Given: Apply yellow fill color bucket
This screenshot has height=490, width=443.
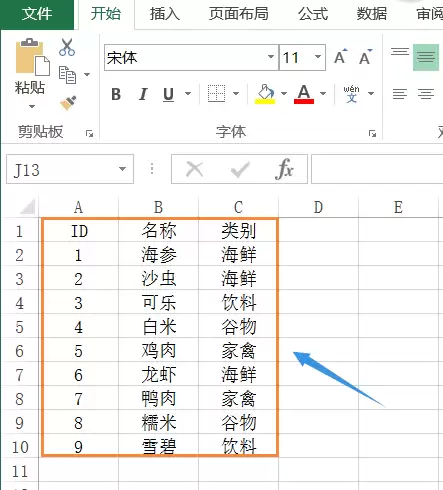Looking at the screenshot, I should 265,94.
